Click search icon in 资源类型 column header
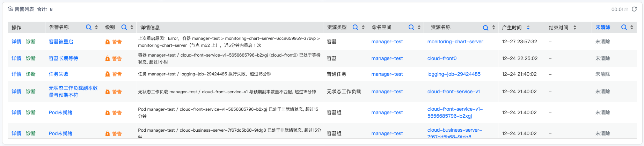Image resolution: width=644 pixels, height=146 pixels. 355,27
